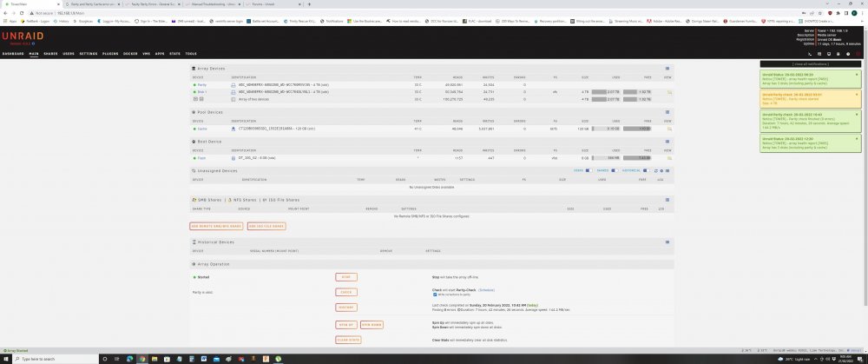Toggle Boot Device section view icon

pos(667,142)
